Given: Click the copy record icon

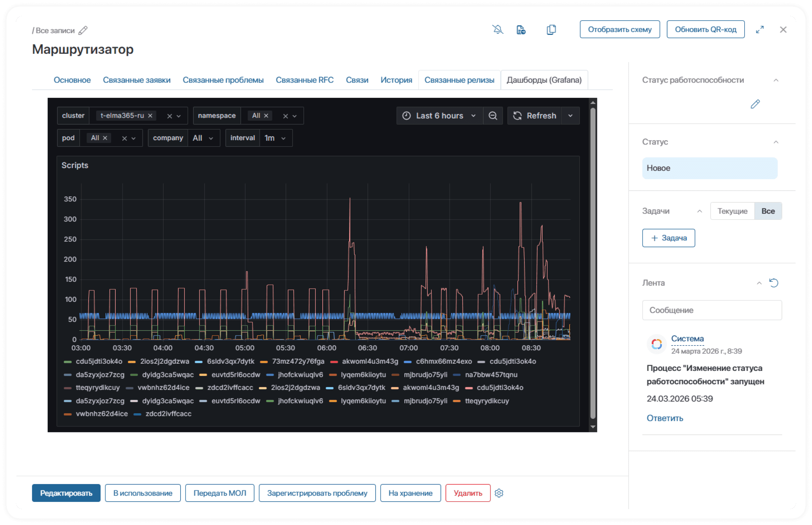Looking at the screenshot, I should 551,30.
